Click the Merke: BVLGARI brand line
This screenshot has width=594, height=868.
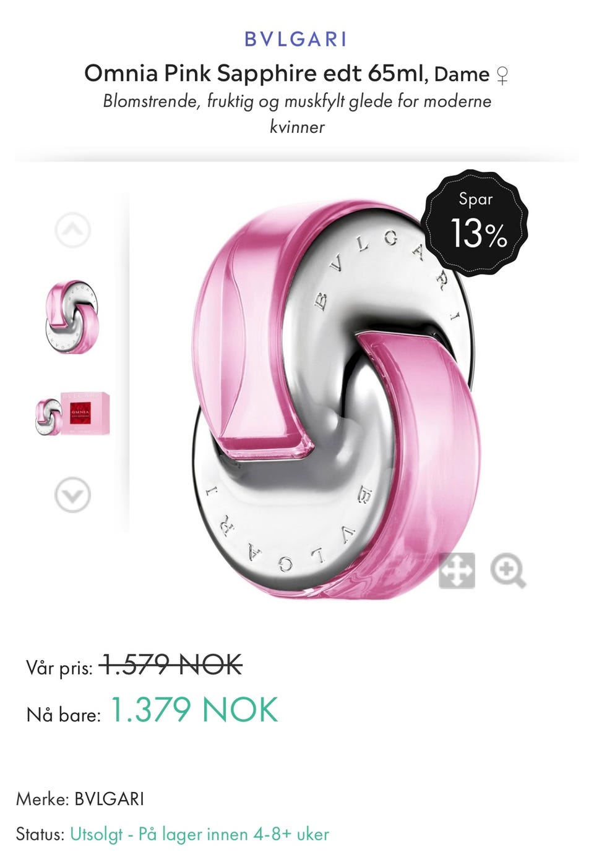coord(80,799)
